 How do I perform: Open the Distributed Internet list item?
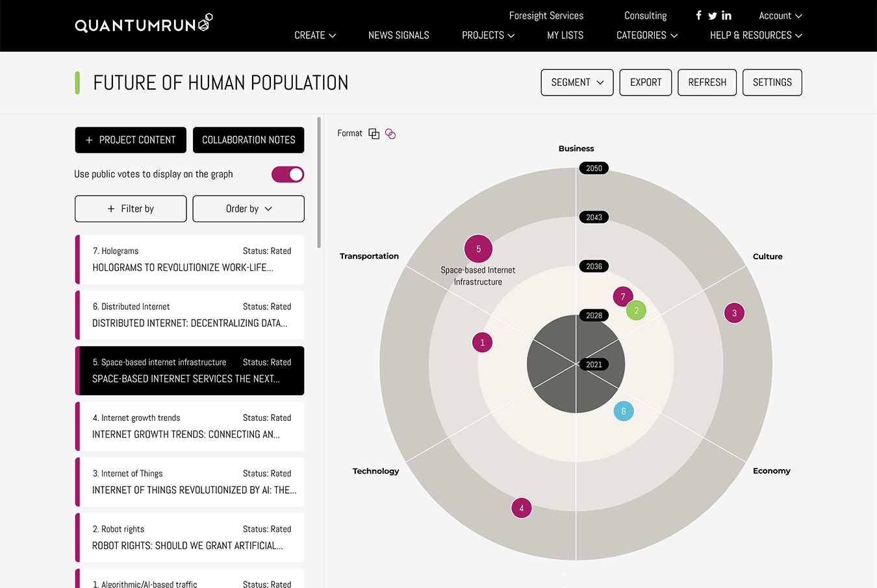190,315
